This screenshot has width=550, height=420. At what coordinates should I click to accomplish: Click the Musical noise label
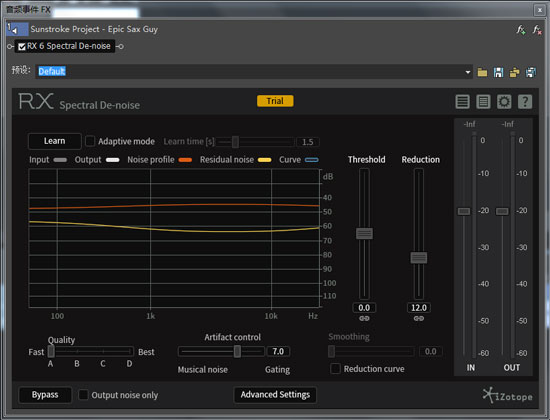coord(203,369)
